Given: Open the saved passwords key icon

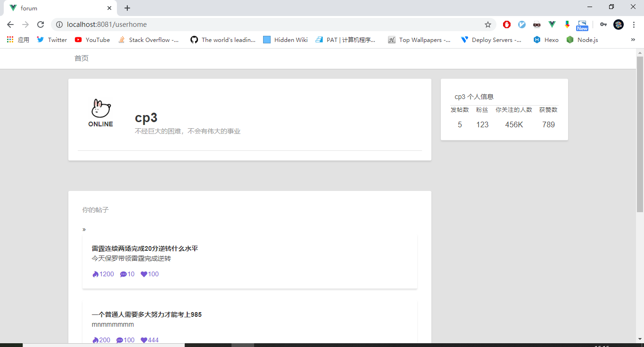Looking at the screenshot, I should (603, 25).
